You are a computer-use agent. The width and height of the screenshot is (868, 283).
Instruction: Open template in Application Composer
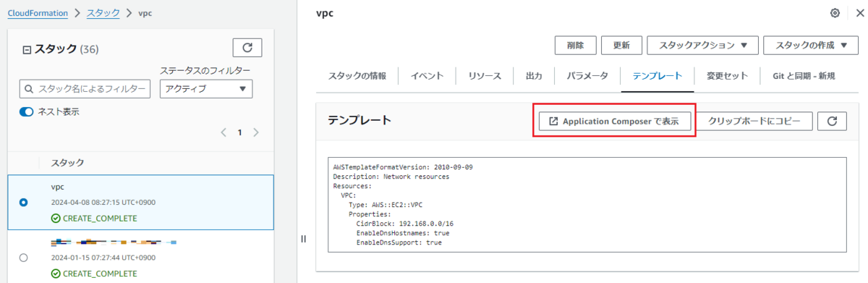coord(615,122)
